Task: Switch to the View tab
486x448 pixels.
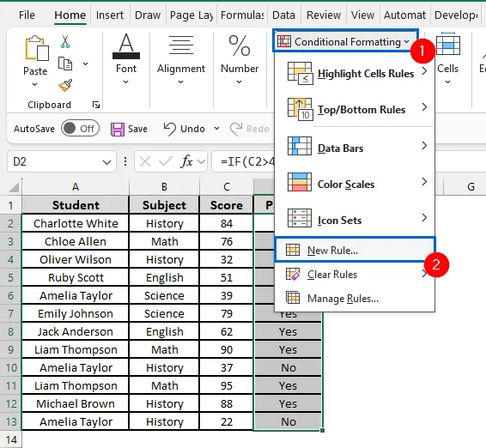Action: 362,15
